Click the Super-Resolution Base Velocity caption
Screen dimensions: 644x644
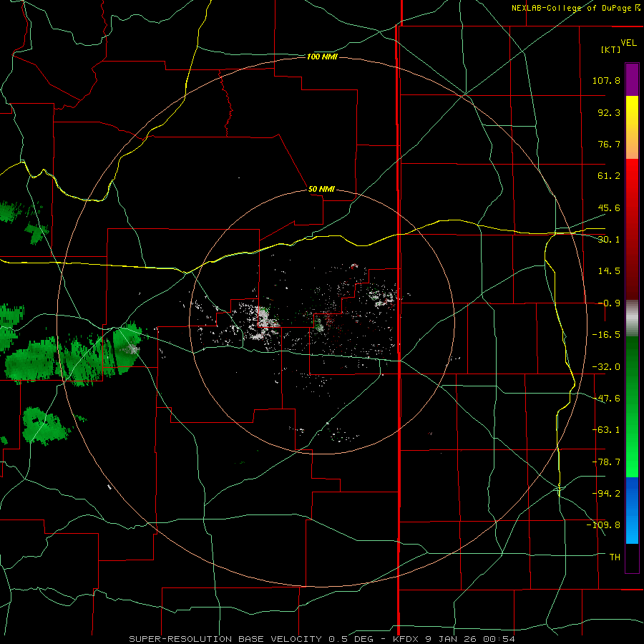(322, 639)
